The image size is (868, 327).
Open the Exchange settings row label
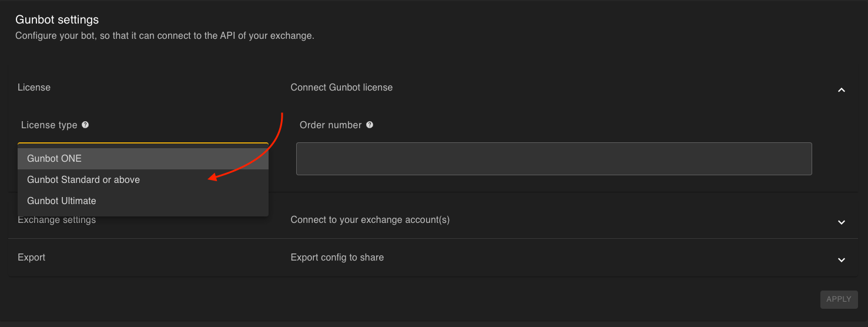(57, 221)
